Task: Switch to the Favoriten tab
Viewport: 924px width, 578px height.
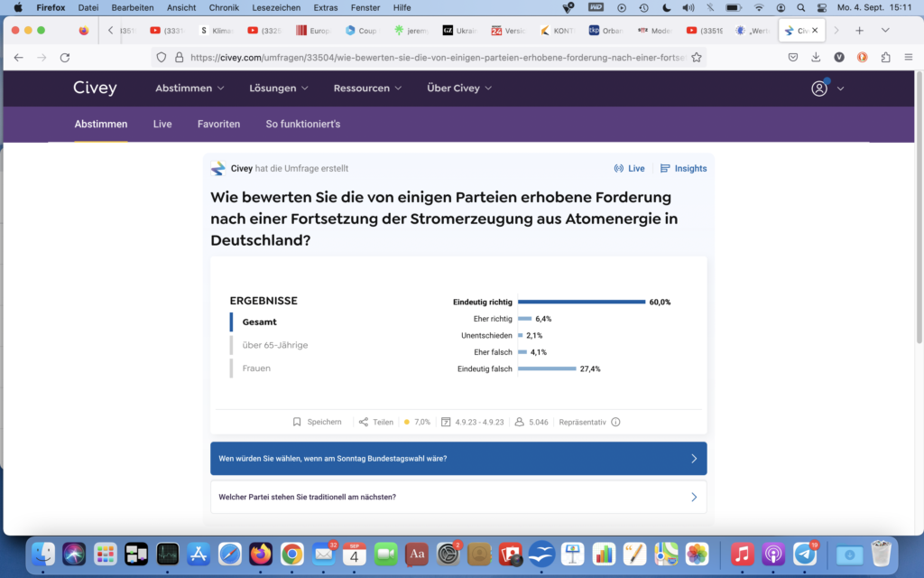Action: click(218, 125)
